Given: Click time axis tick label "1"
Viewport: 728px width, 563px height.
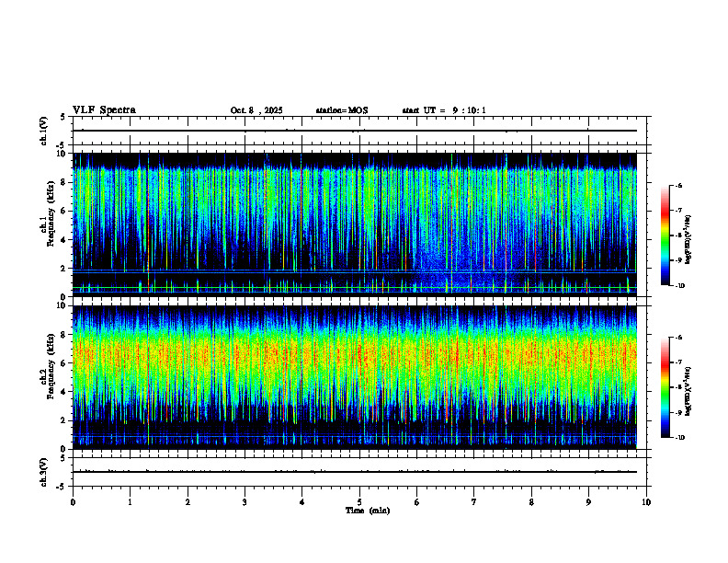Looking at the screenshot, I should coord(130,502).
